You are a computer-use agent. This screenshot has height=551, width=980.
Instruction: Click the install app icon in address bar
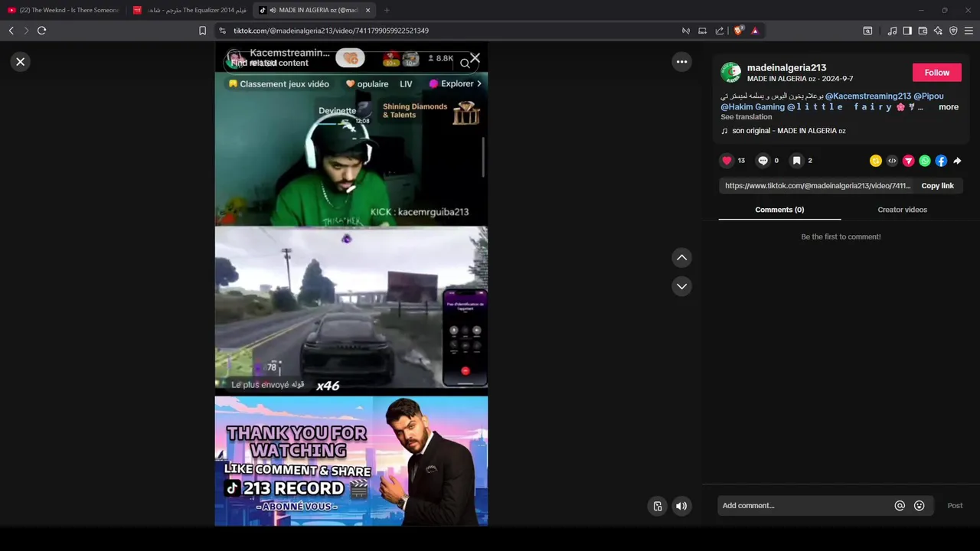pos(702,31)
